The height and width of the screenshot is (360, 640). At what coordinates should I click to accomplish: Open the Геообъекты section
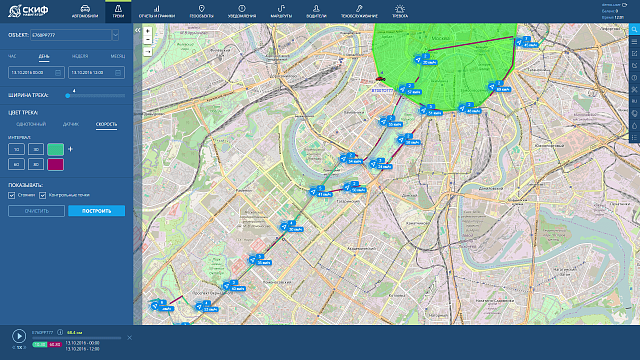point(202,11)
